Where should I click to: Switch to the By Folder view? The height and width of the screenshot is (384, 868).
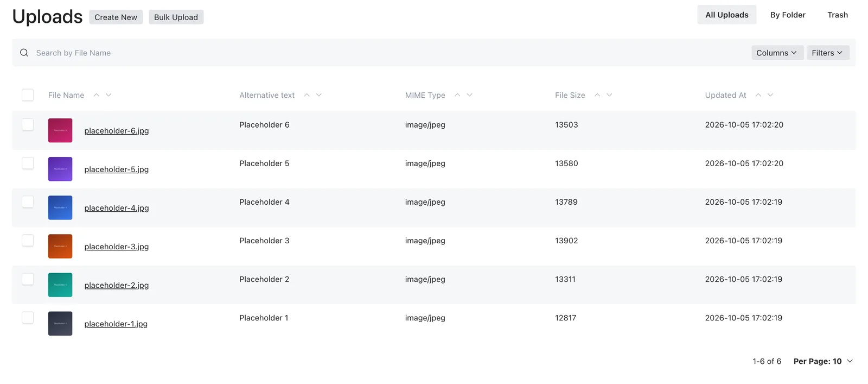coord(788,15)
